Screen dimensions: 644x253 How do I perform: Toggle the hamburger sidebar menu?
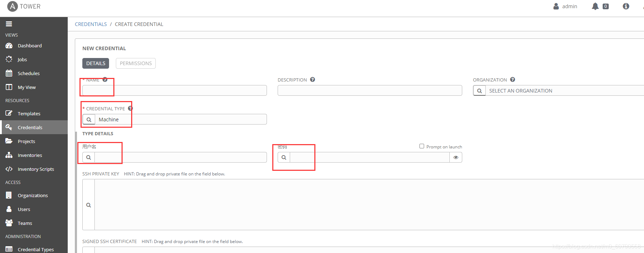click(9, 24)
